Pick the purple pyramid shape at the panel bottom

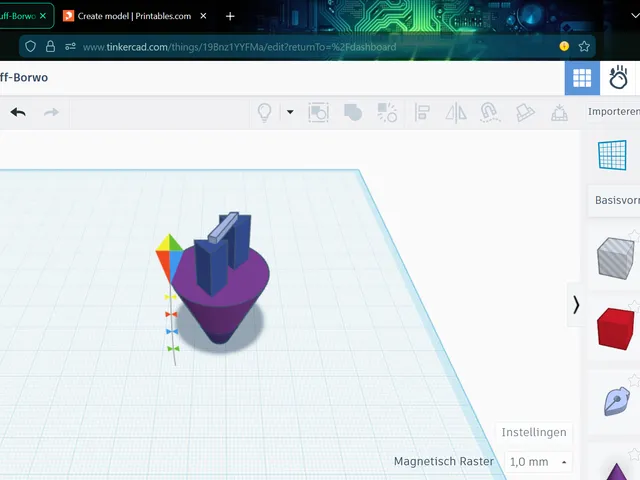tap(617, 472)
